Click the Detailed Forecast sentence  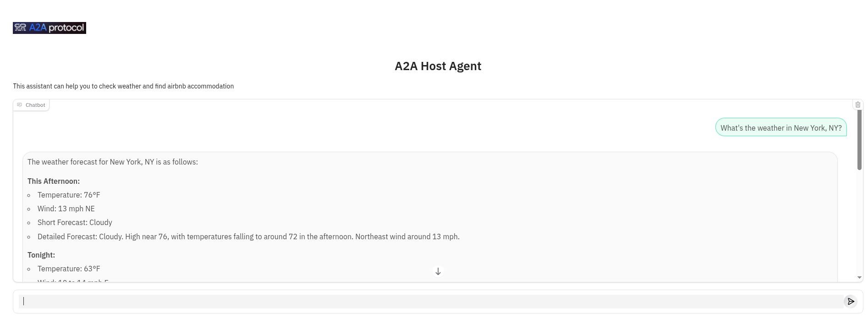click(x=248, y=236)
